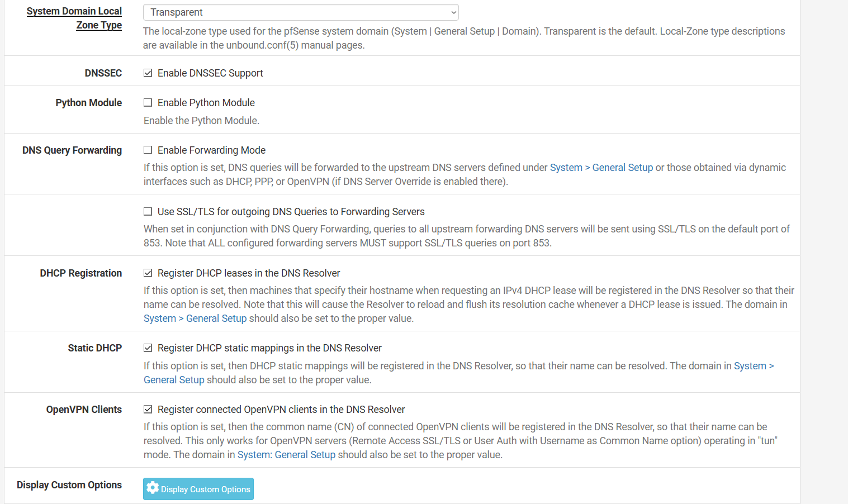Uncheck Enable DNSSEC Support
The height and width of the screenshot is (504, 848).
click(148, 73)
